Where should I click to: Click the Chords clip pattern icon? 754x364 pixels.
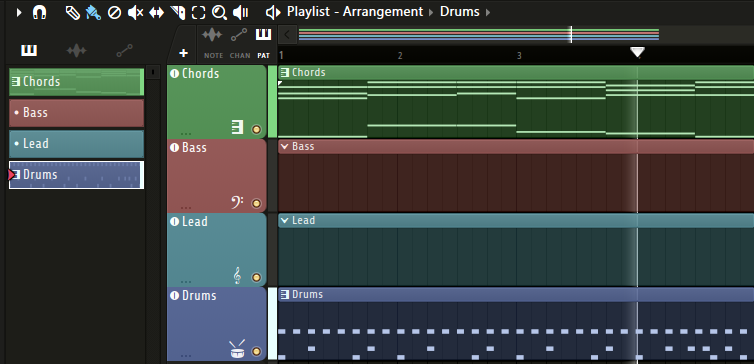[285, 73]
